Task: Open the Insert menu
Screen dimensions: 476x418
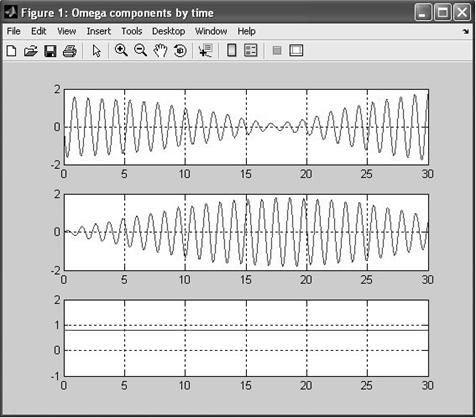Action: click(x=99, y=31)
